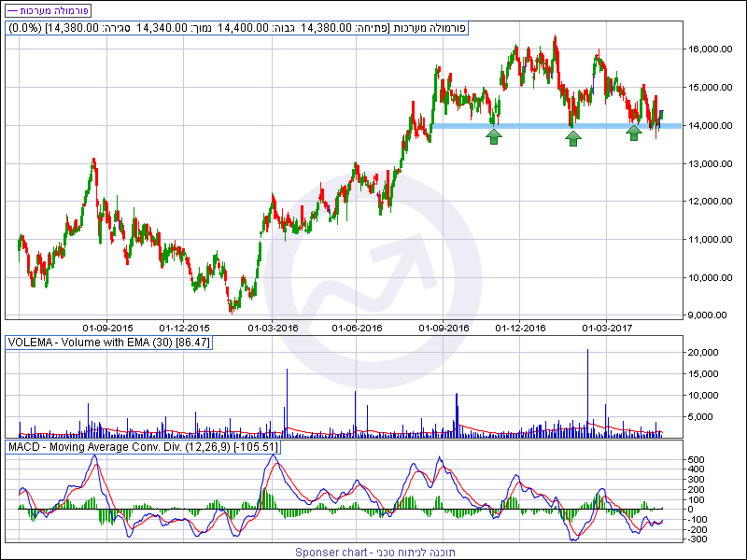This screenshot has height=560, width=747.
Task: Click the MACD Moving Average Conv. Div. label
Action: coord(143,447)
